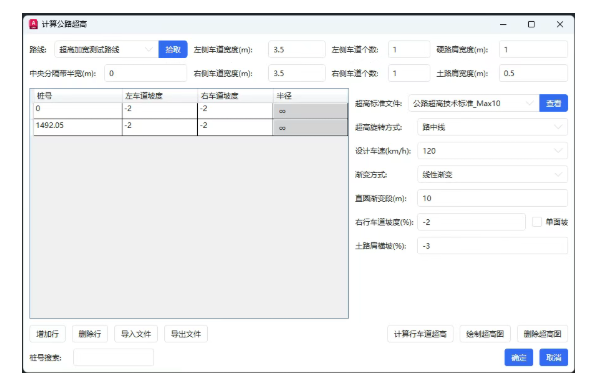594x386 pixels.
Task: Close the 计算公路超高 dialog
Action: point(560,24)
